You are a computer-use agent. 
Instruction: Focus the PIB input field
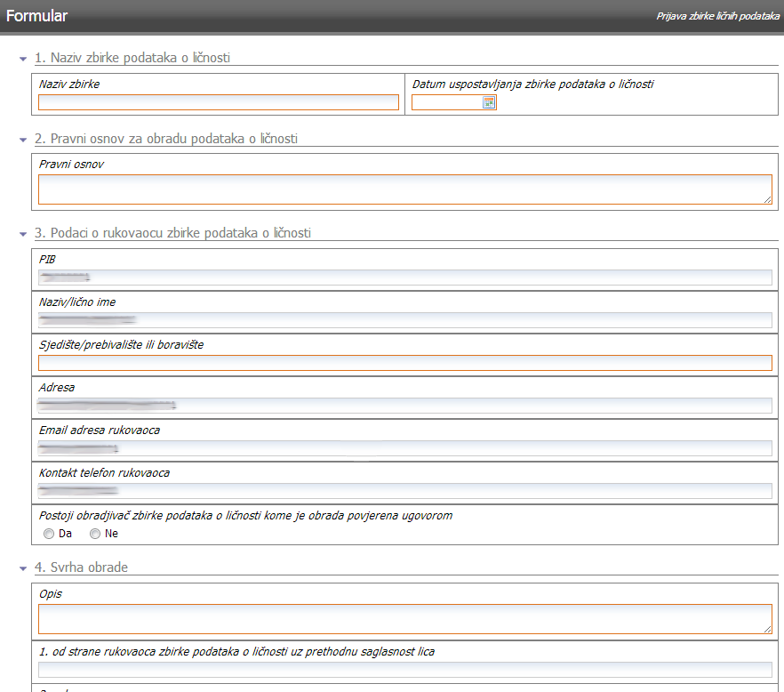click(404, 278)
